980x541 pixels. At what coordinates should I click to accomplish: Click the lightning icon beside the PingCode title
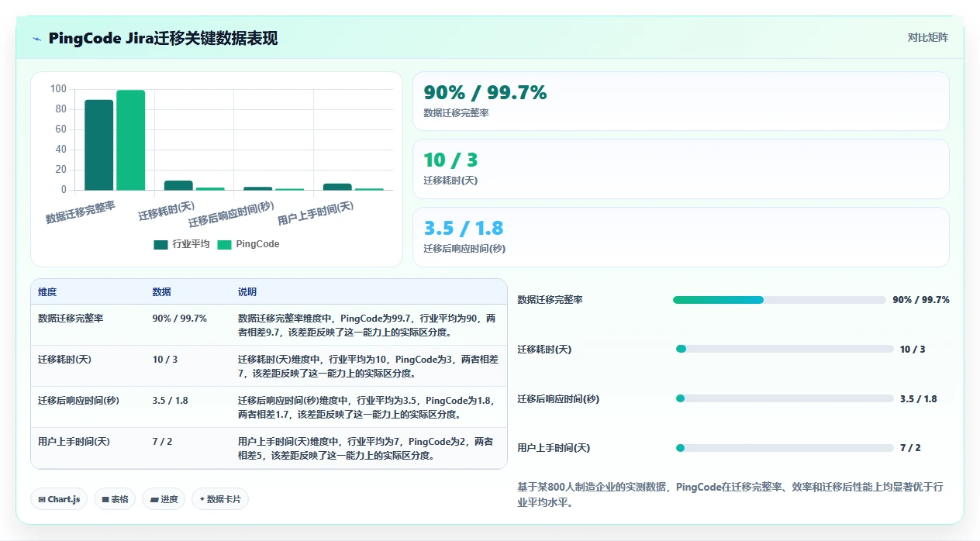click(x=36, y=39)
